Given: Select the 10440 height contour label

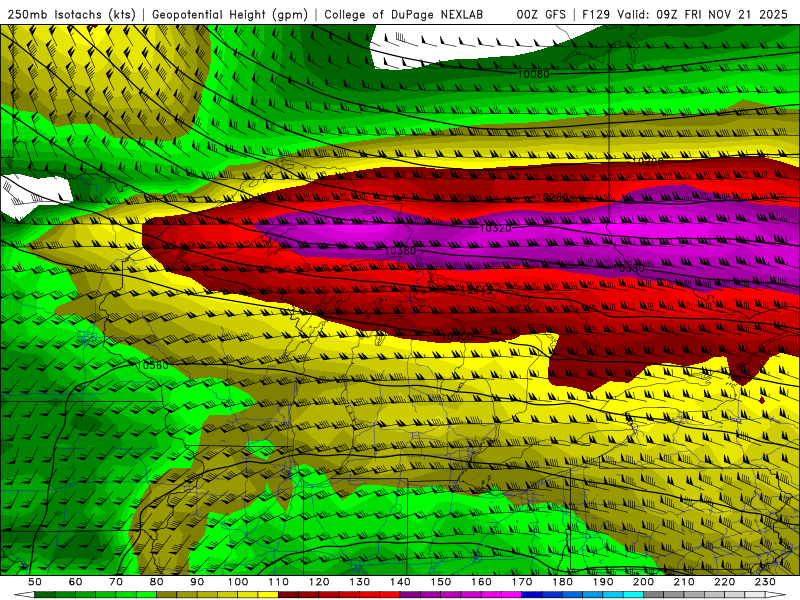Looking at the screenshot, I should coord(477,290).
